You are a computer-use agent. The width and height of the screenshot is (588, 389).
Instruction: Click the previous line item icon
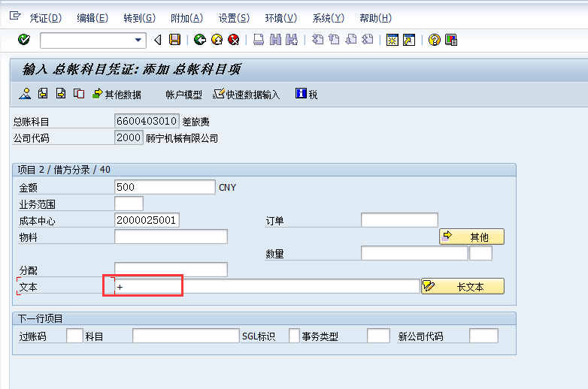(43, 94)
